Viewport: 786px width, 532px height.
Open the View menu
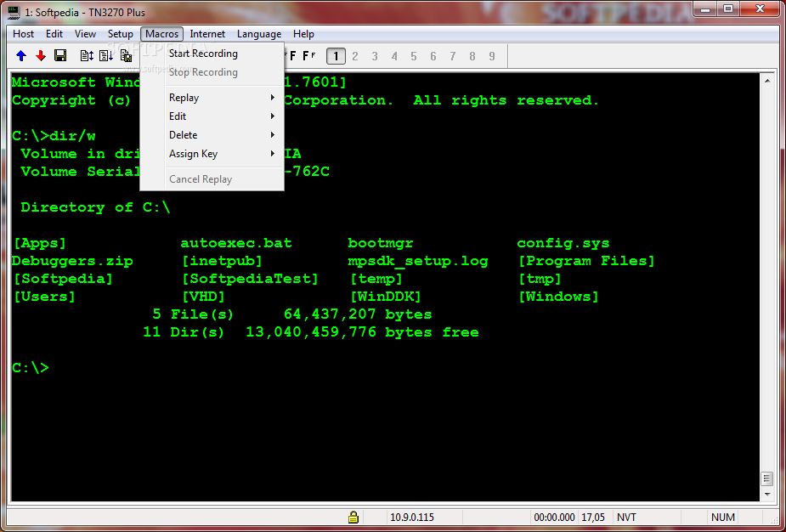point(85,34)
